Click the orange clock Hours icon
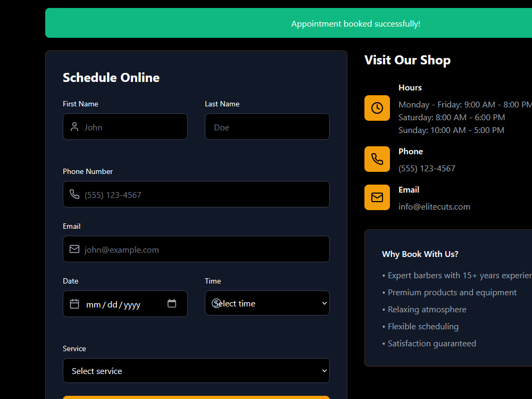This screenshot has width=532, height=399. point(377,108)
